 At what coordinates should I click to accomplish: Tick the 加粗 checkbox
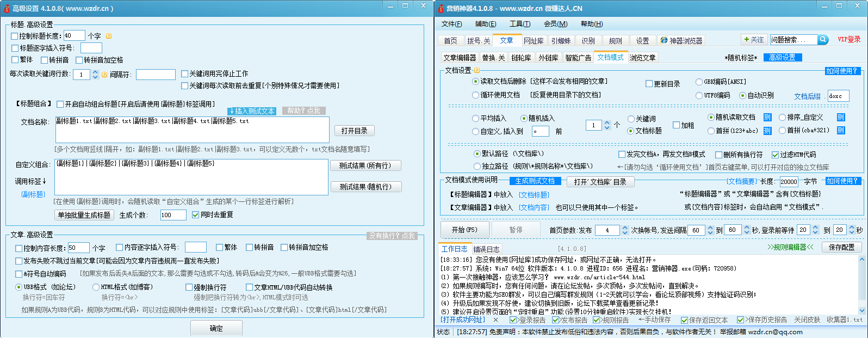(677, 125)
